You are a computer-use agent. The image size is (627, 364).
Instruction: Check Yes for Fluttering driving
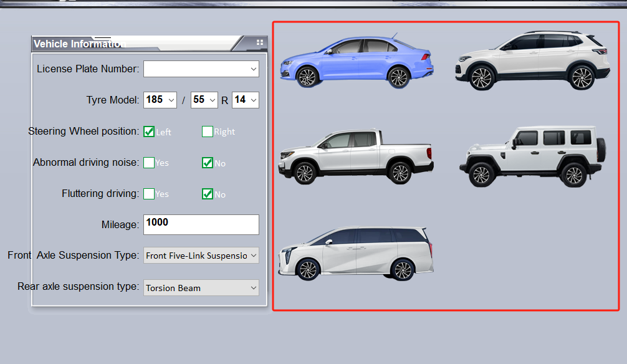[149, 194]
